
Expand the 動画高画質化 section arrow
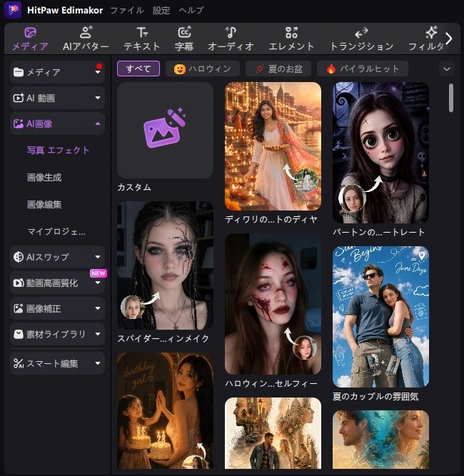[98, 283]
